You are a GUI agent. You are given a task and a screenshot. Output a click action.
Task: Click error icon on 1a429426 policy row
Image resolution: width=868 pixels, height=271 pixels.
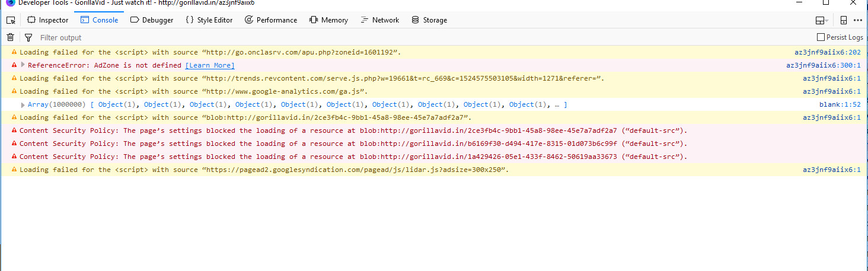click(14, 157)
